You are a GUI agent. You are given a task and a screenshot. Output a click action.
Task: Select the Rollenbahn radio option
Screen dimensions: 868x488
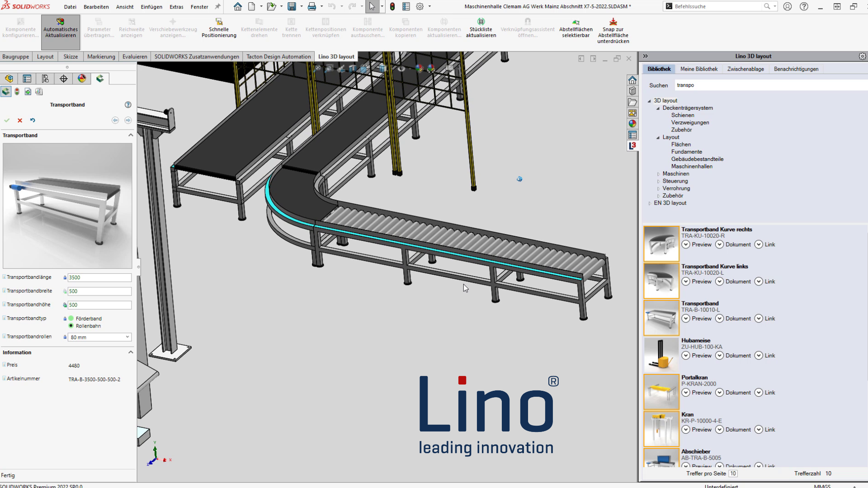(x=71, y=326)
